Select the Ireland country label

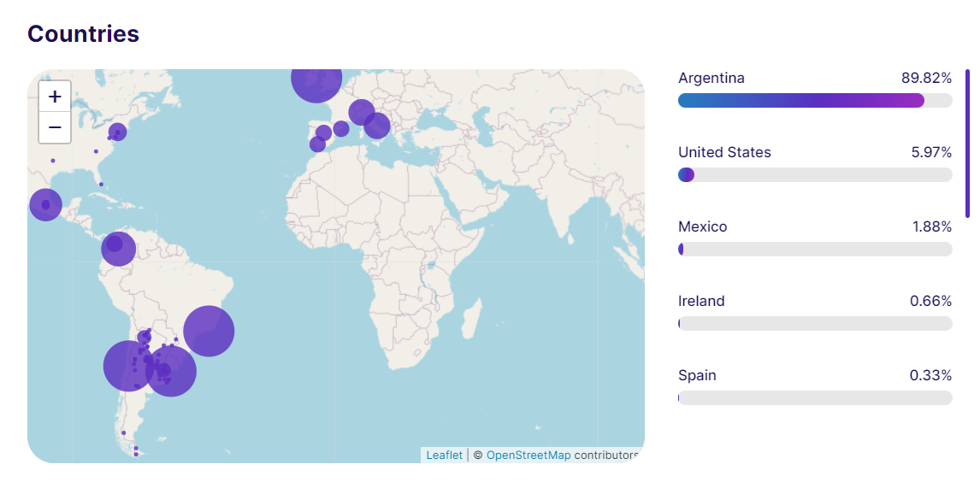[701, 301]
